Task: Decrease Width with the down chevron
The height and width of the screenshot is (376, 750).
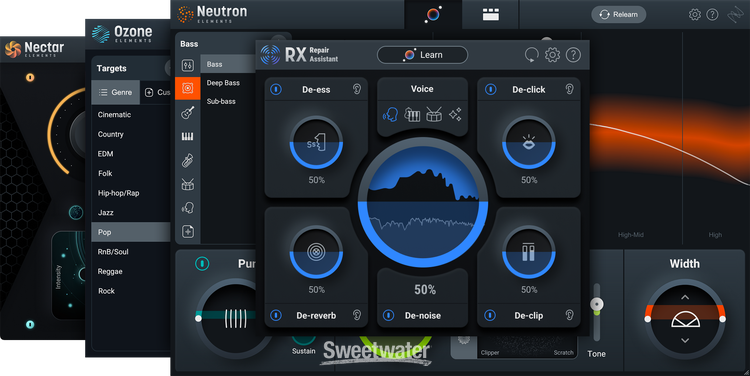Action: tap(685, 341)
